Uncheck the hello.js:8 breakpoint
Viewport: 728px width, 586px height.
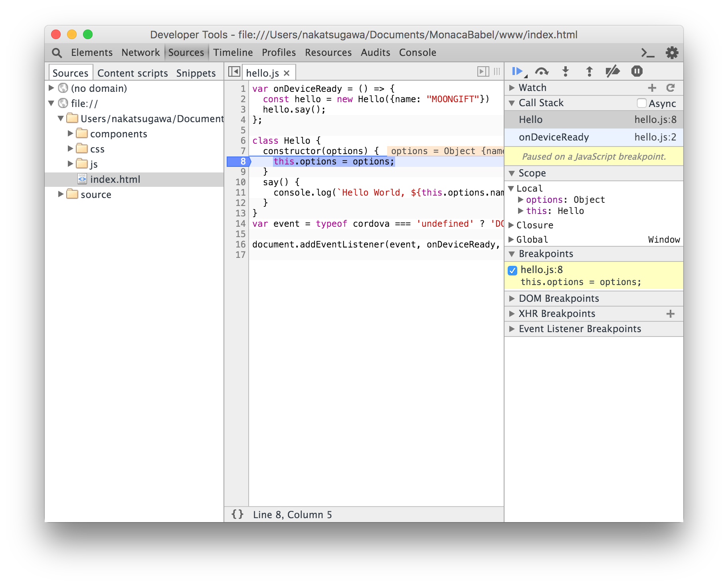pyautogui.click(x=513, y=270)
